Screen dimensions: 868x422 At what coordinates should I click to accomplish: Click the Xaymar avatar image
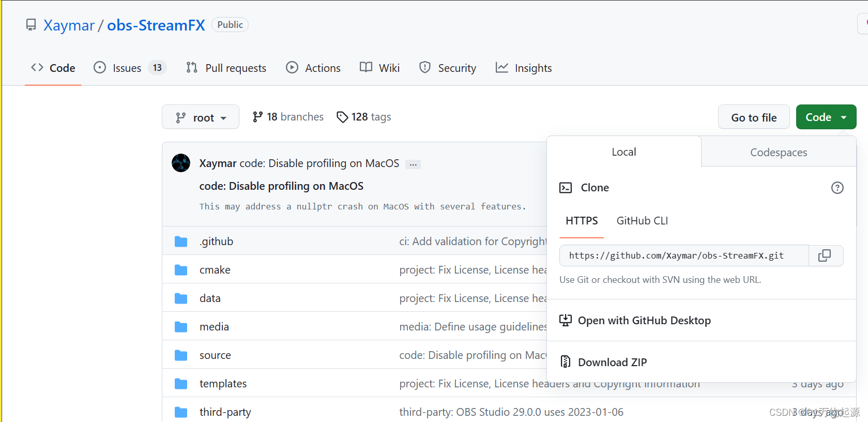click(x=181, y=163)
